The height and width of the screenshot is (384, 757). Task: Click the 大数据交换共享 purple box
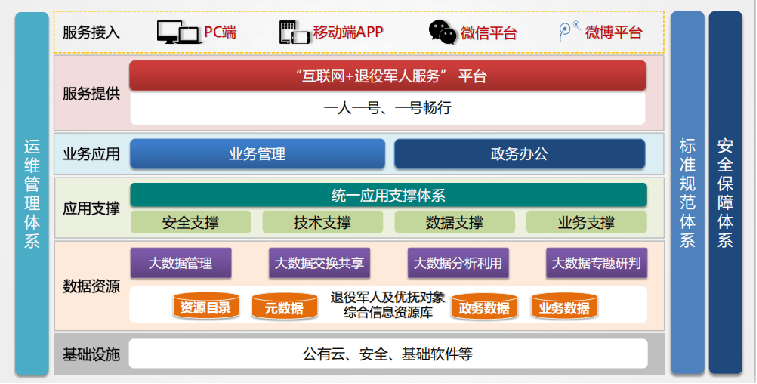click(319, 263)
